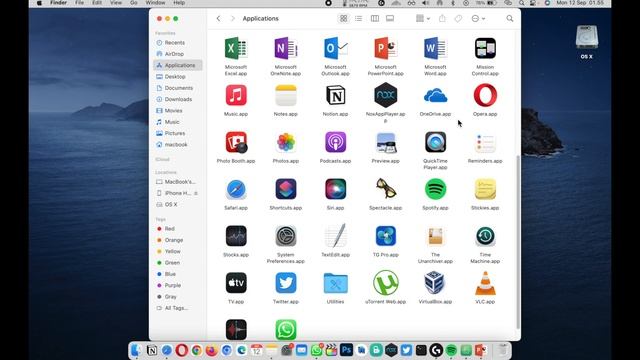Click Safari.app icon

236,189
